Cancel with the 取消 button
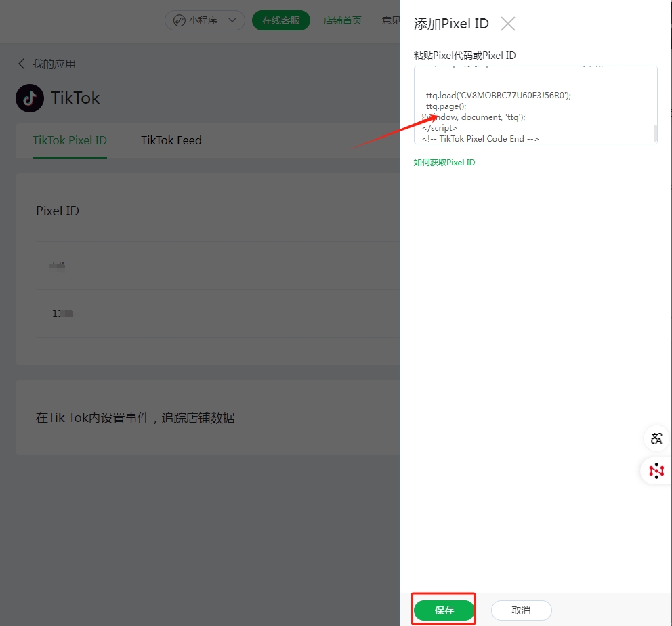Viewport: 672px width, 626px height. 521,610
